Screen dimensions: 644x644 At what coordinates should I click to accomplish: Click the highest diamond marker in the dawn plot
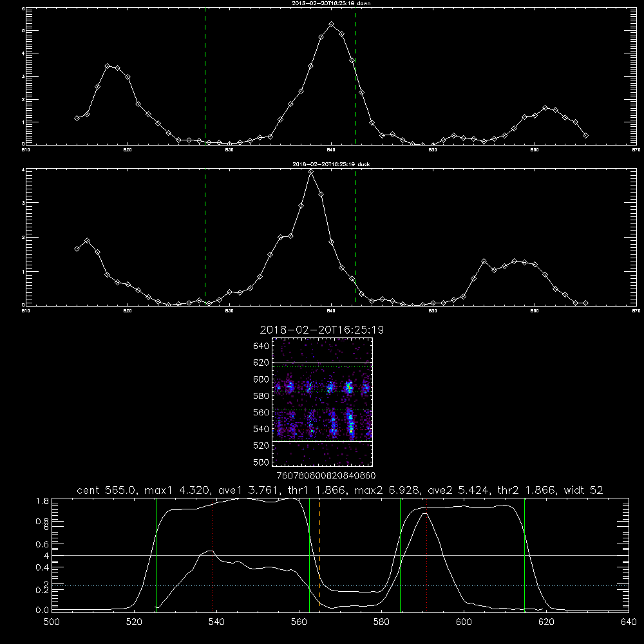tap(332, 24)
